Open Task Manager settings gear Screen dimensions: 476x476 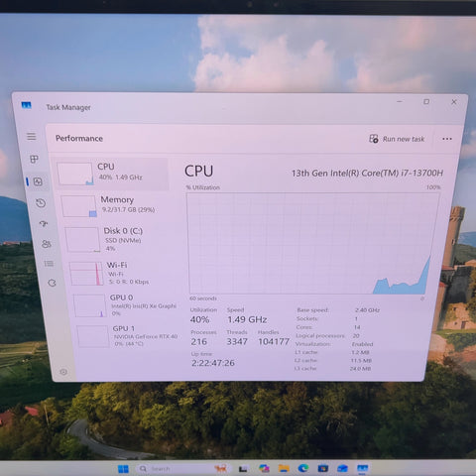[x=63, y=372]
